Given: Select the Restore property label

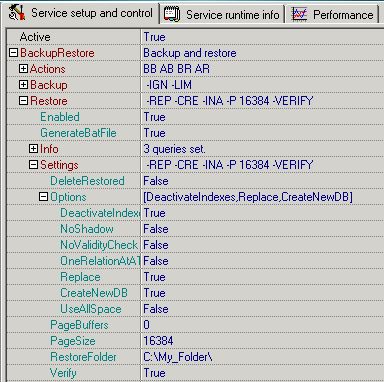Looking at the screenshot, I should pos(49,101).
